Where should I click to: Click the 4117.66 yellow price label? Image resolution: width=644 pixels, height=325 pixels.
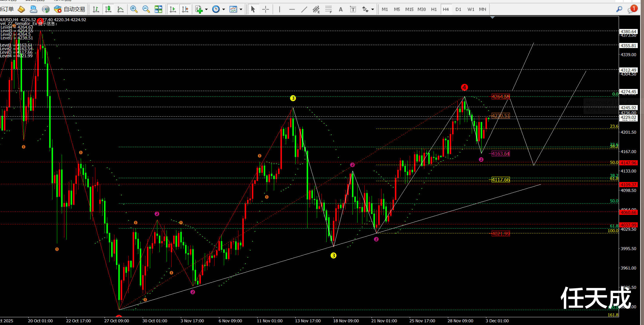(x=501, y=180)
